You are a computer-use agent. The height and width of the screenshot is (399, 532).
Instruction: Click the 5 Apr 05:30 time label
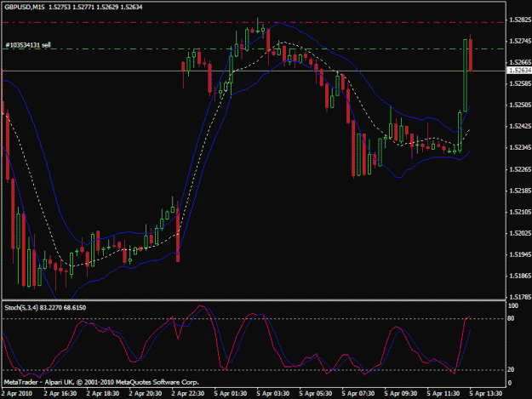[316, 394]
